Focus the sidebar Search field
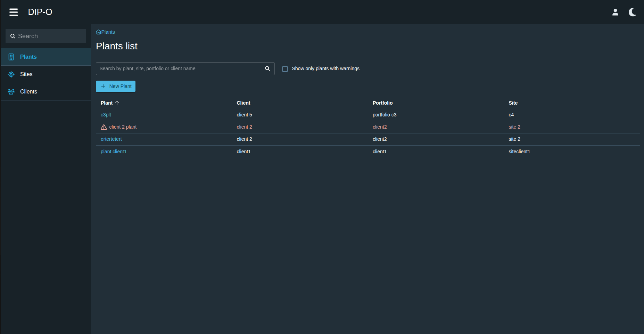The image size is (644, 334). pyautogui.click(x=49, y=36)
